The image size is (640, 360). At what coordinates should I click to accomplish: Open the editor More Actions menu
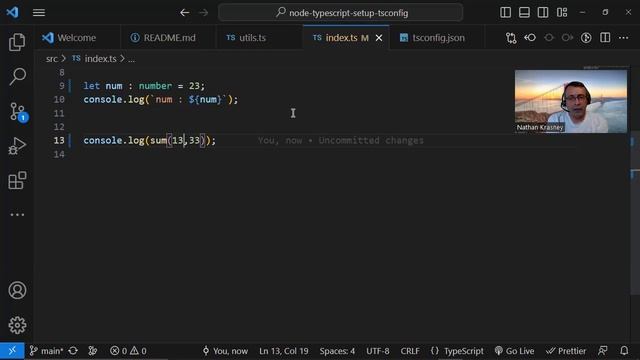click(624, 38)
